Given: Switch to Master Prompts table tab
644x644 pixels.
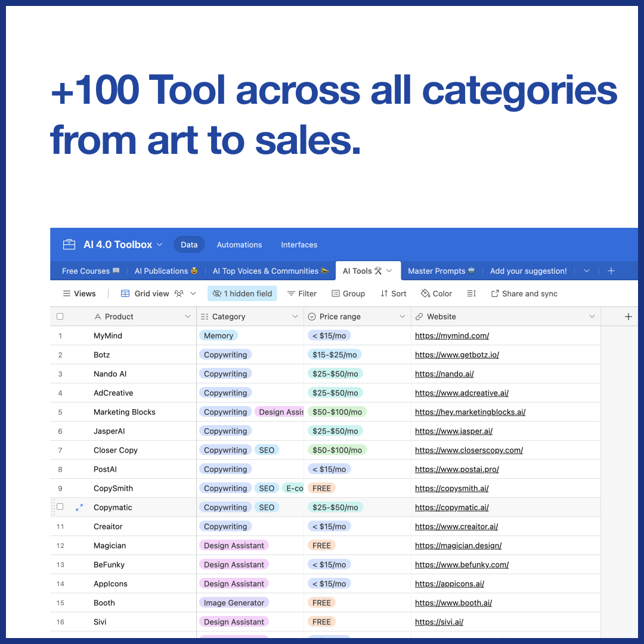Looking at the screenshot, I should pos(441,271).
